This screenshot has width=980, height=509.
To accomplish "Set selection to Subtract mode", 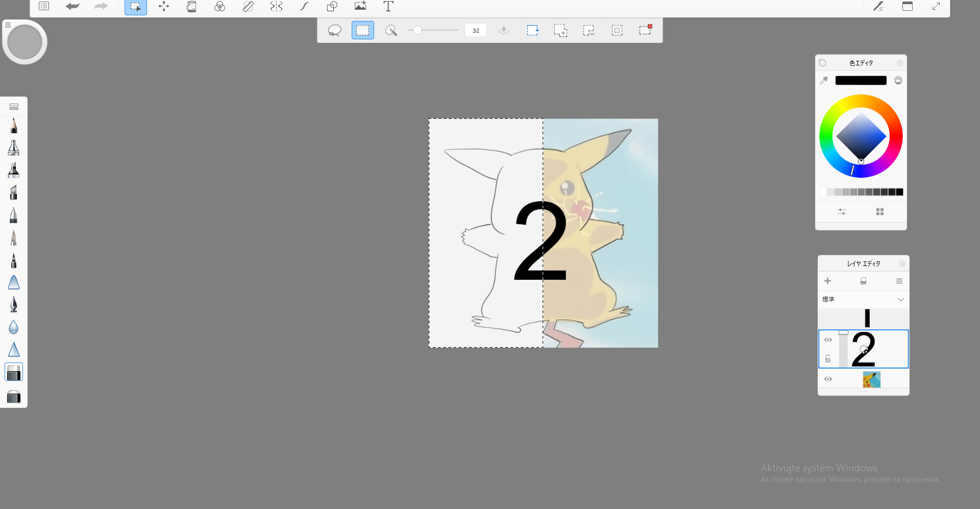I will tap(589, 30).
